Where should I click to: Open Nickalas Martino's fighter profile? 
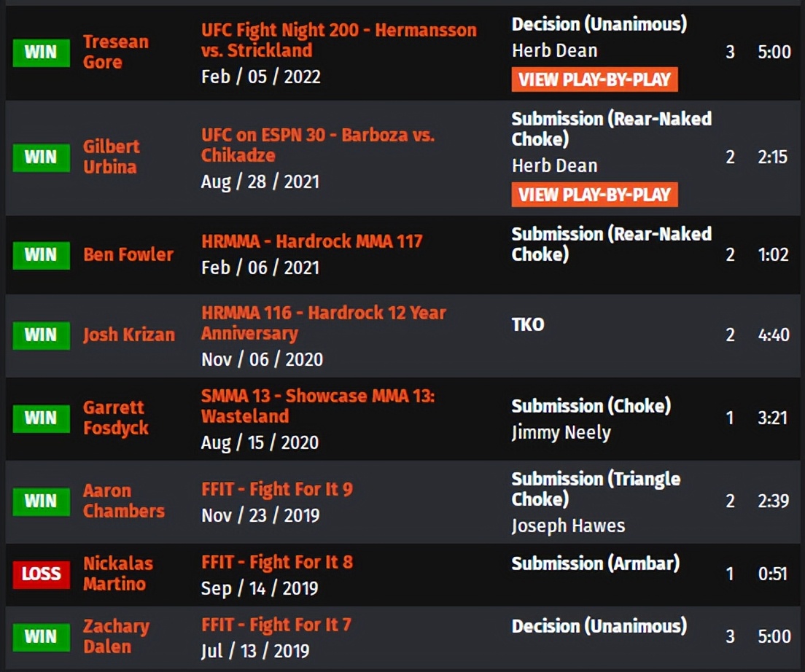(x=117, y=574)
